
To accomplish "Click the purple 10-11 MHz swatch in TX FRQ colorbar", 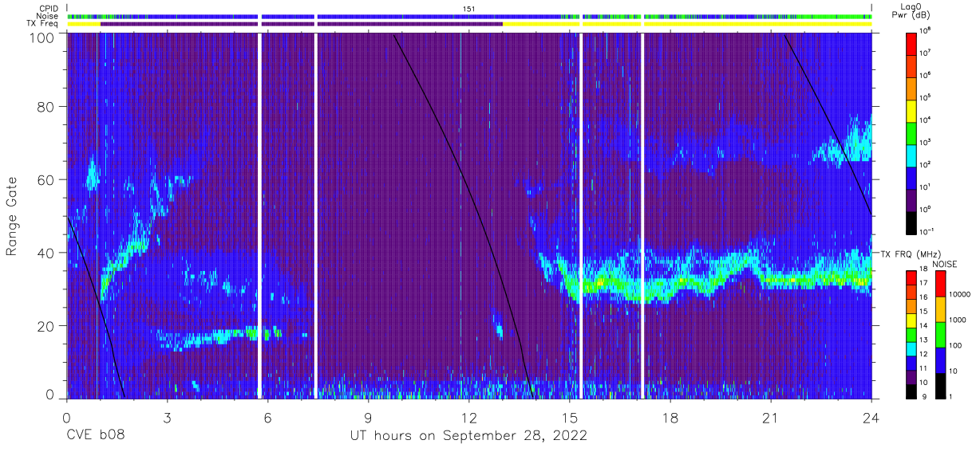I will coord(913,376).
